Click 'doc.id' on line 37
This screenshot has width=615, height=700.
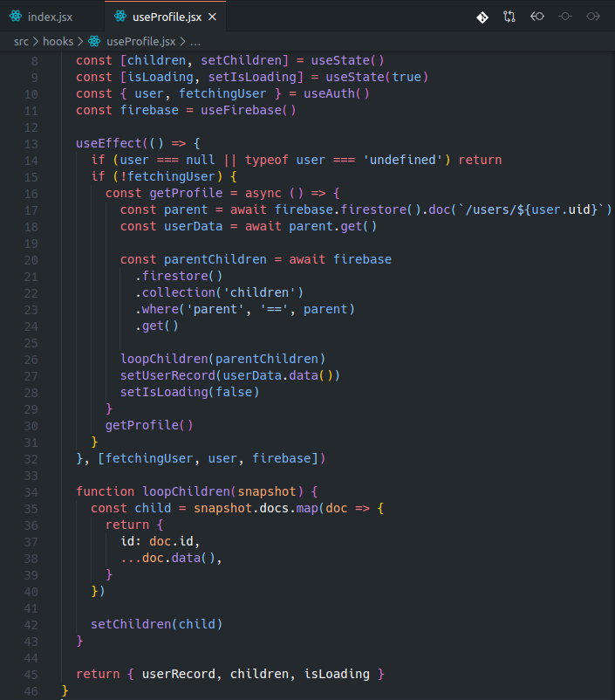point(171,541)
